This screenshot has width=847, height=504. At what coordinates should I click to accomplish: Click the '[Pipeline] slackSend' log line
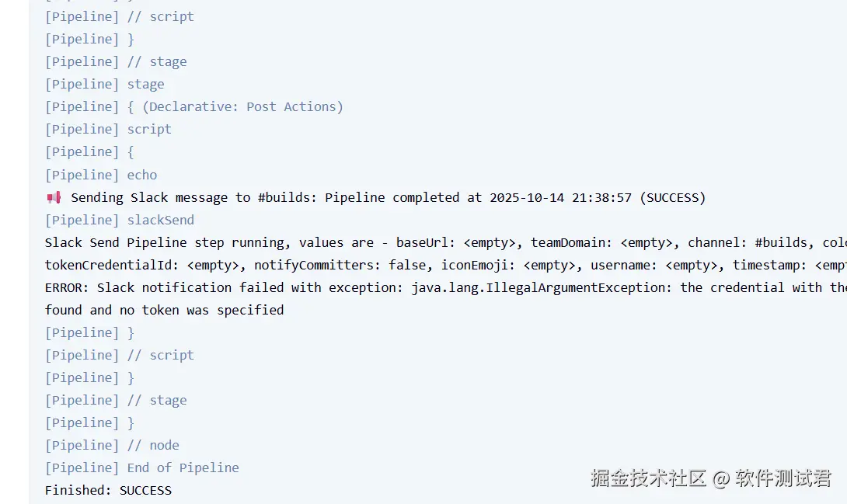click(x=120, y=221)
